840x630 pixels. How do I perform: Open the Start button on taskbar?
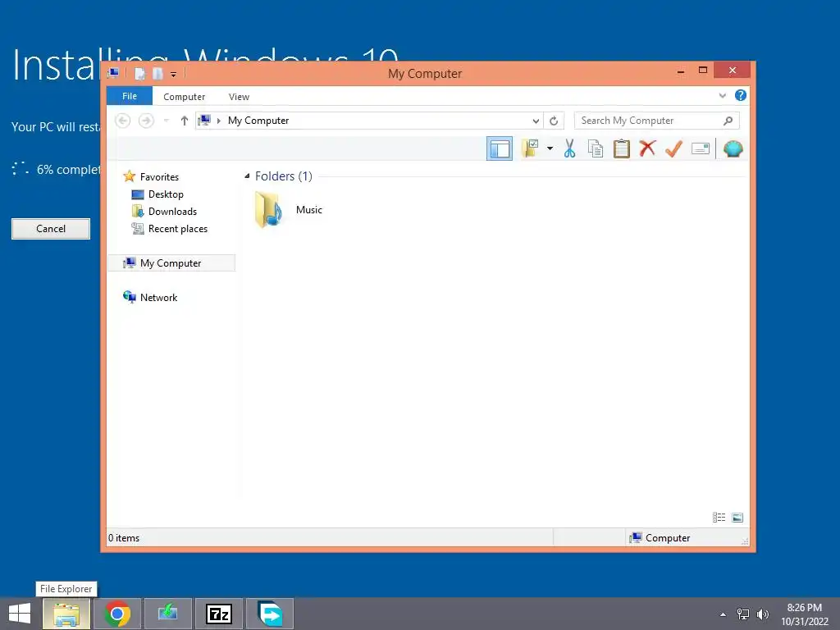[x=20, y=614]
